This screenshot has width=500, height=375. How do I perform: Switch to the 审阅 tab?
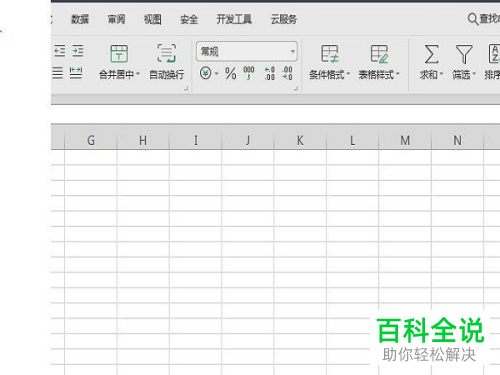(116, 19)
